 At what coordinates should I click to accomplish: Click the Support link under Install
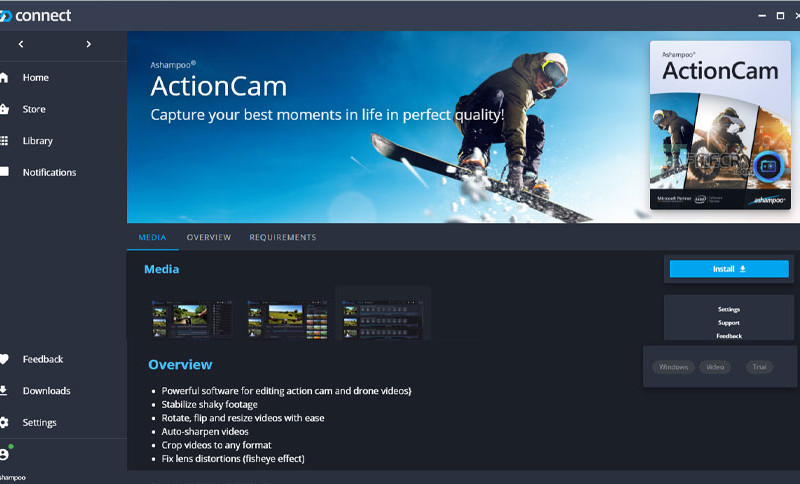click(729, 323)
